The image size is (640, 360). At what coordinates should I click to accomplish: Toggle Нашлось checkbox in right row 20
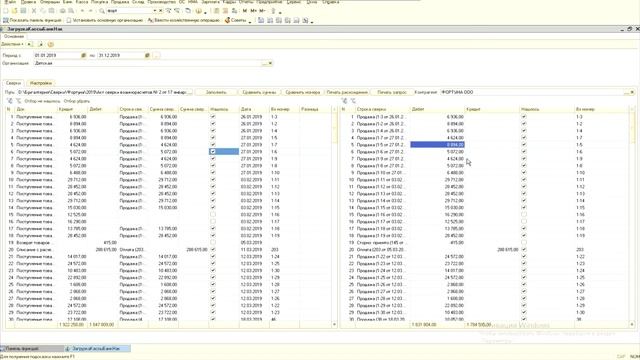pyautogui.click(x=524, y=249)
